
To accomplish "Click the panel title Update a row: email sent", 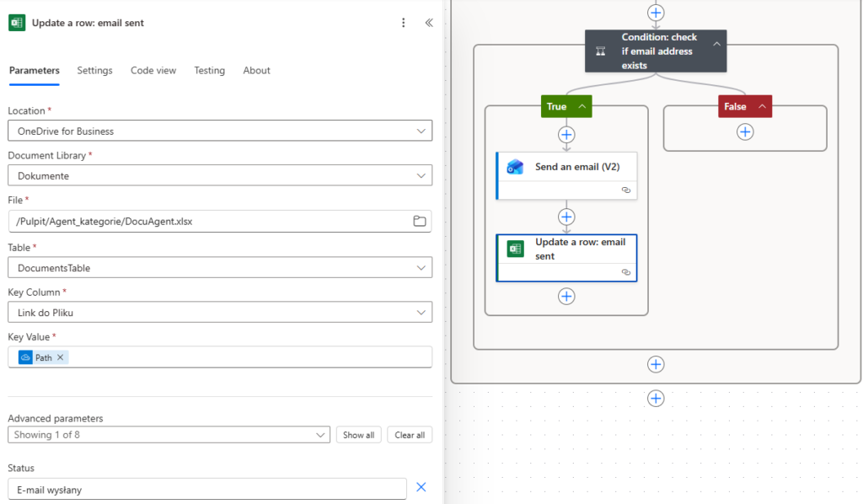I will (x=88, y=23).
